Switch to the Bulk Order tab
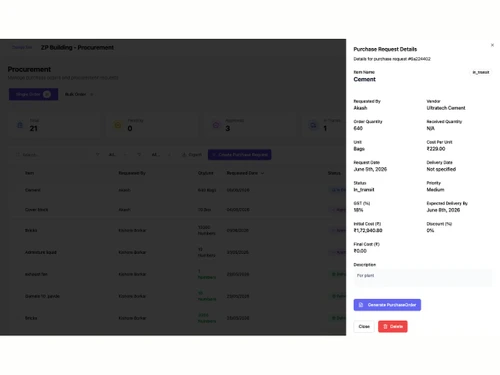500x375 pixels. [x=79, y=94]
